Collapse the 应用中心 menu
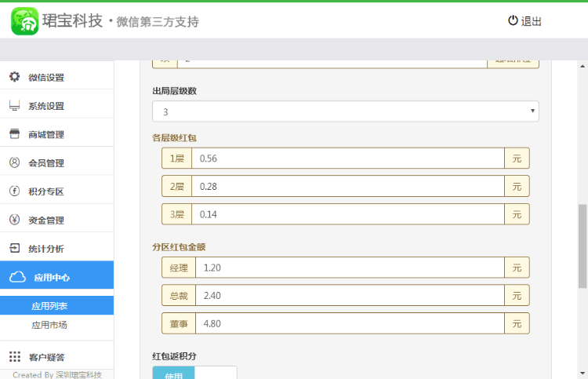 pyautogui.click(x=57, y=275)
